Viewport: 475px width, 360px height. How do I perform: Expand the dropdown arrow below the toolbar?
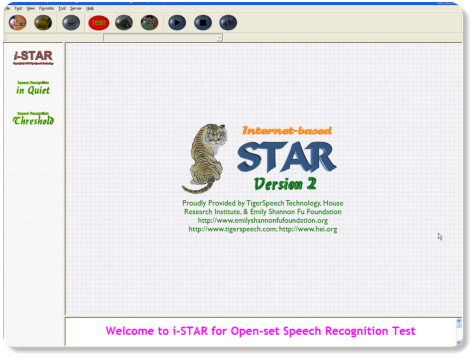tap(219, 38)
